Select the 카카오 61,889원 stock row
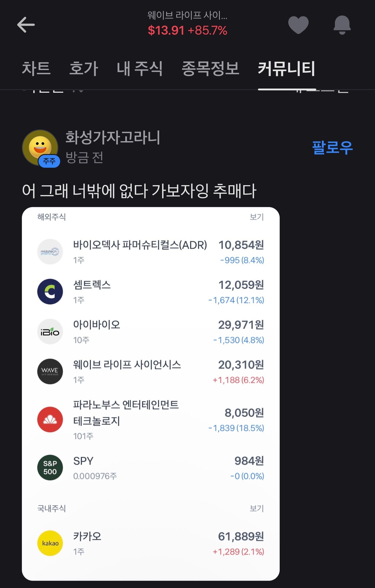This screenshot has height=588, width=375. [x=151, y=543]
